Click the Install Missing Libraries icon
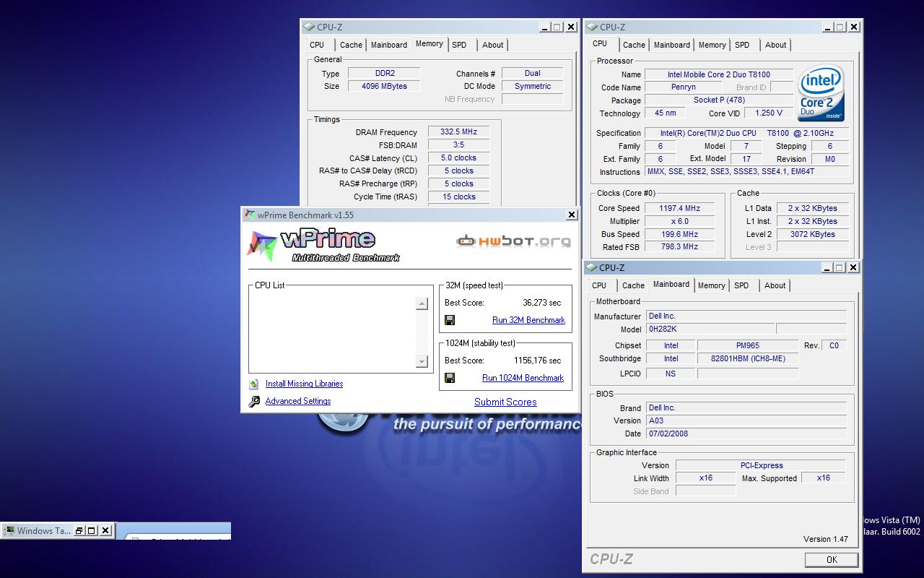Screen dimensions: 924x578 [x=254, y=384]
